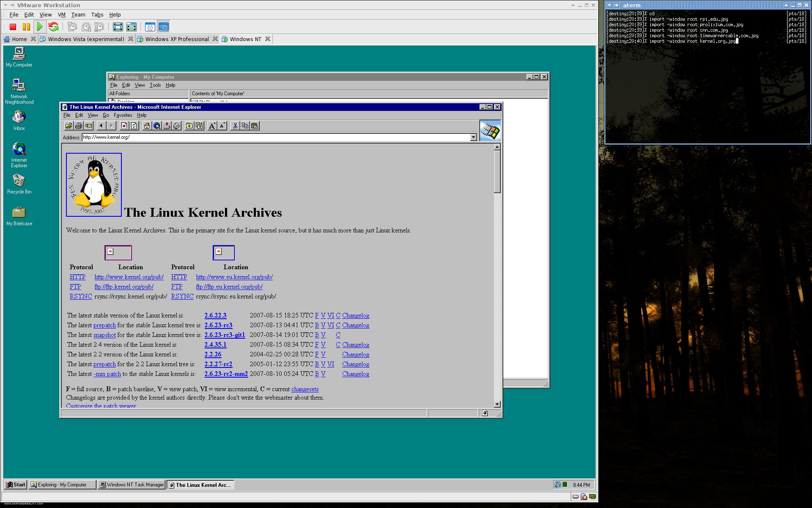
Task: Select Recycle Bin desktop icon
Action: [x=19, y=184]
